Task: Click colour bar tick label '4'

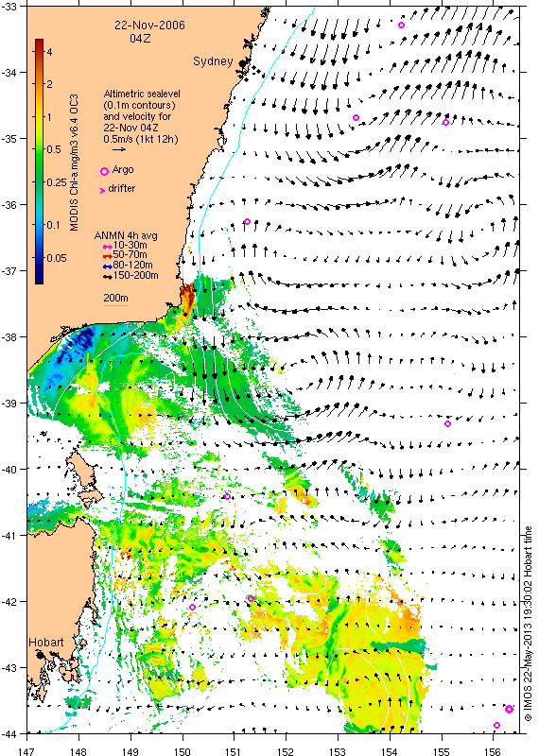Action: pos(49,52)
